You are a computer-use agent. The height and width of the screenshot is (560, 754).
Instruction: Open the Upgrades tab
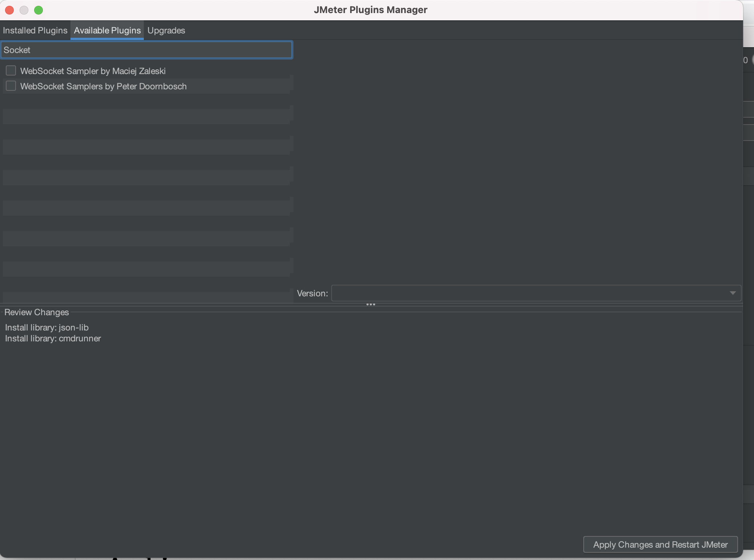166,31
